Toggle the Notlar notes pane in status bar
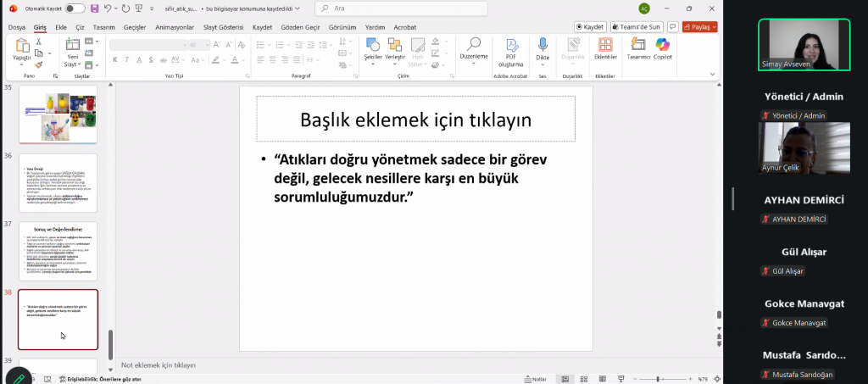868x384 pixels. (535, 378)
